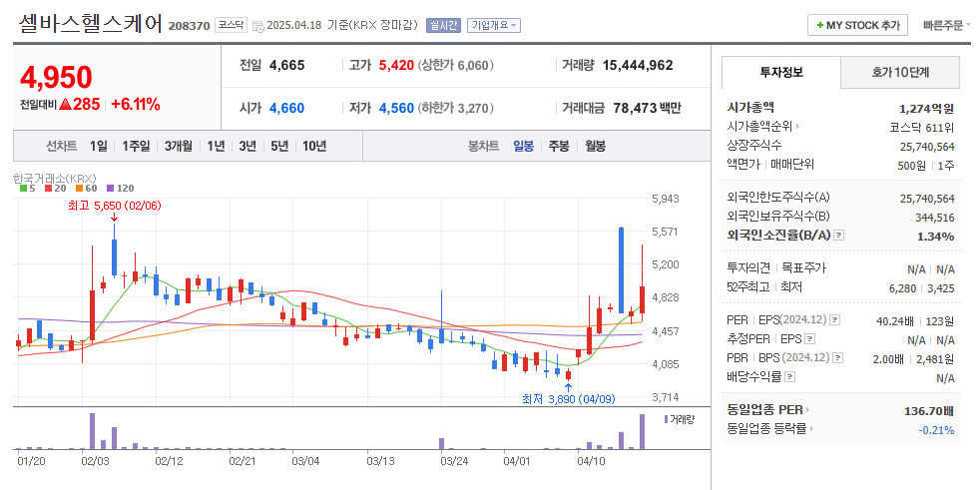This screenshot has width=980, height=490.
Task: Select the 10년 line chart period
Action: [314, 147]
